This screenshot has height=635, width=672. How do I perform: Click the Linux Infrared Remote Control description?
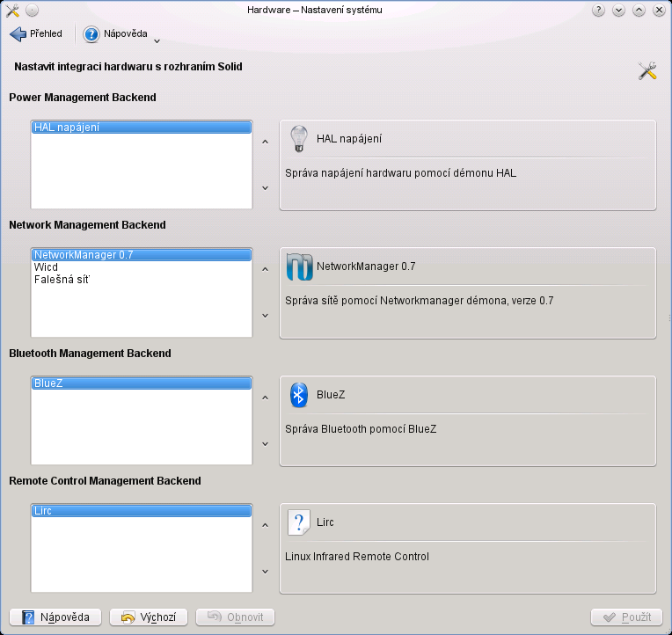coord(357,557)
